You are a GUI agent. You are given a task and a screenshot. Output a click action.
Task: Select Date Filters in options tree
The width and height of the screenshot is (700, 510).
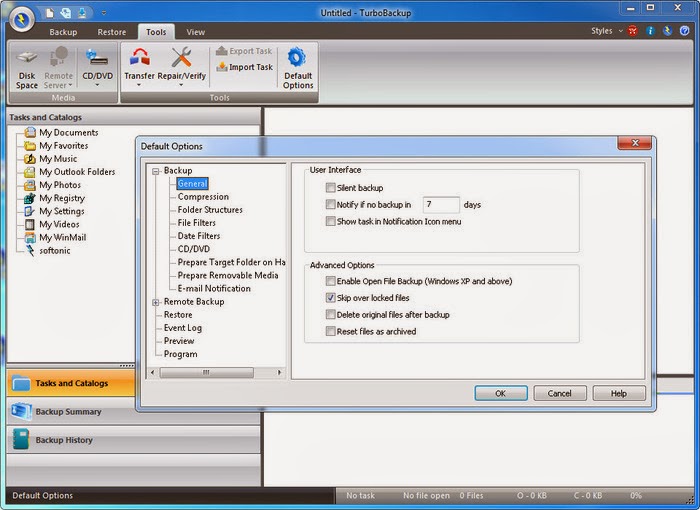199,236
